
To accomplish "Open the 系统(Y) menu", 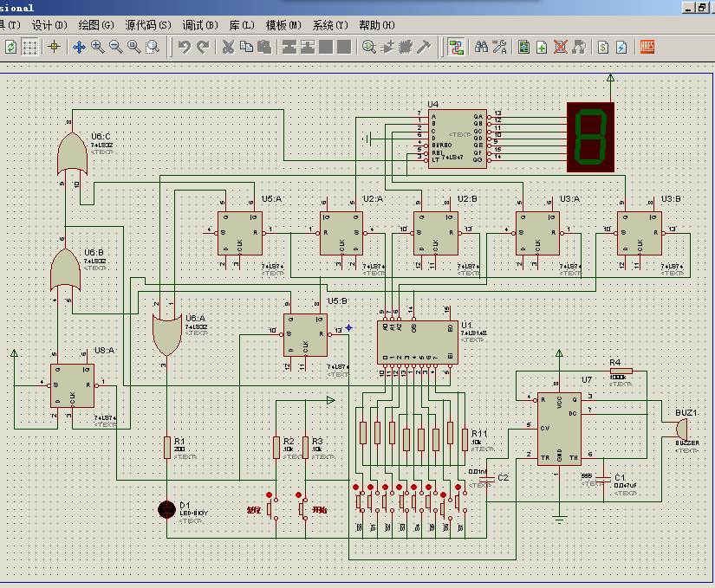I will pos(330,25).
